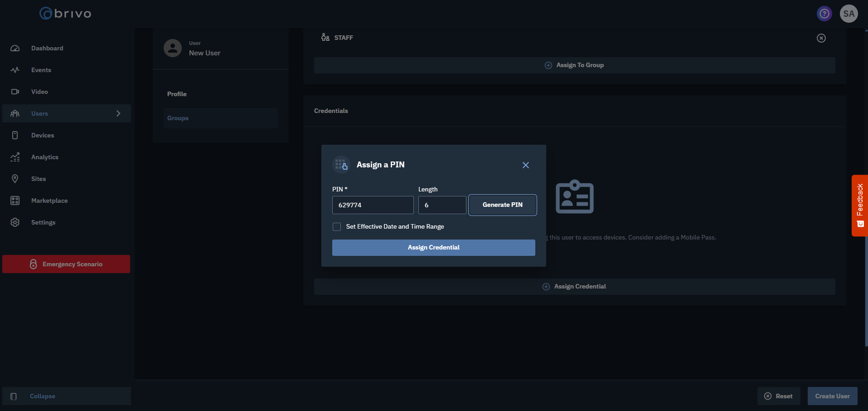Click the Dashboard gauge icon
868x411 pixels.
(x=15, y=48)
